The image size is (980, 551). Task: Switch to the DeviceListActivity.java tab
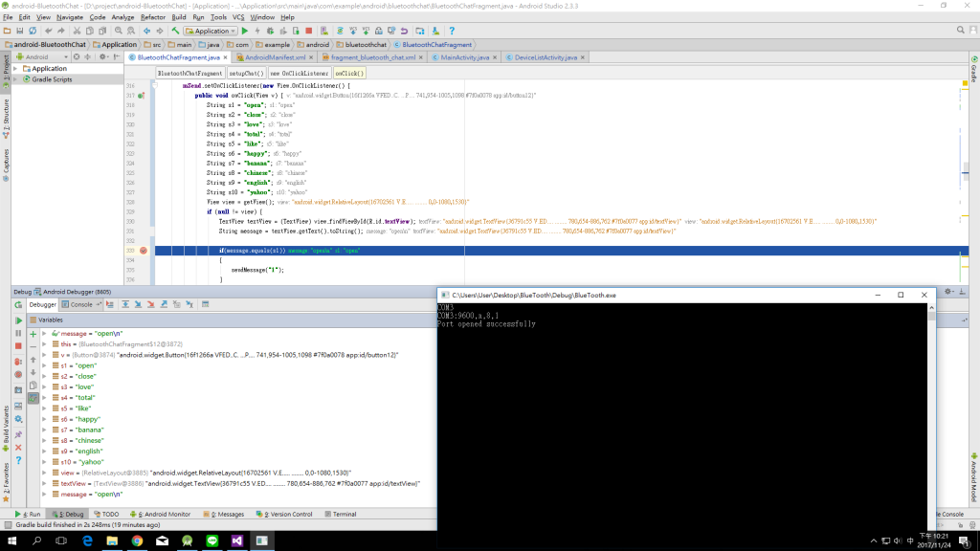click(x=545, y=57)
